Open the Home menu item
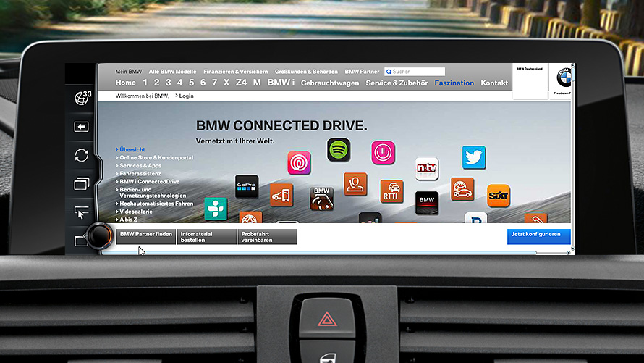Screen dimensions: 644x363 click(x=126, y=83)
